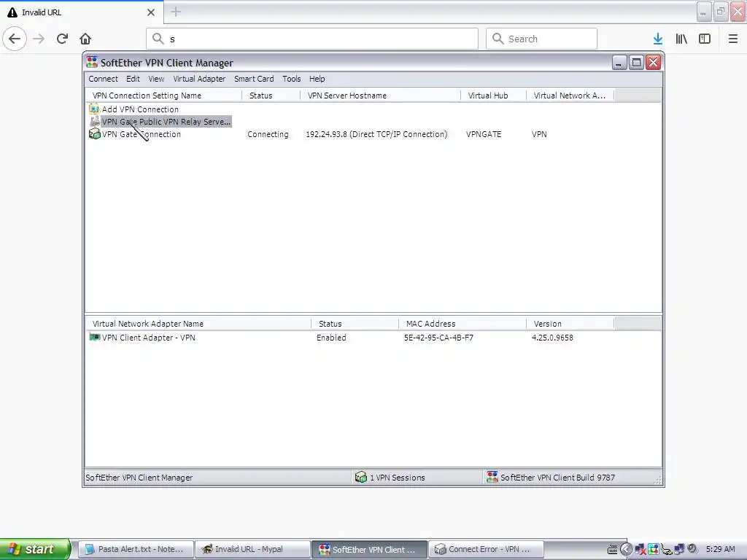Switch to the 'Invalid URL' tab
Screen dimensions: 747x560
point(82,12)
